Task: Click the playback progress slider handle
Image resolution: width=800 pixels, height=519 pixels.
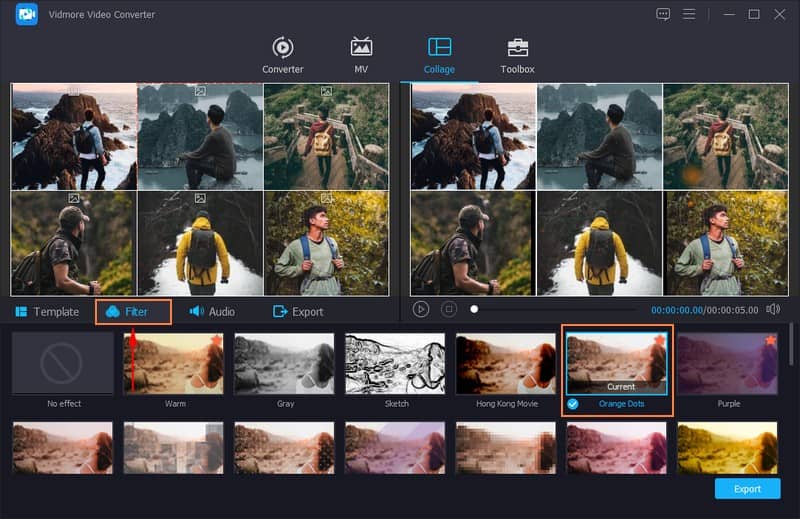Action: [474, 310]
